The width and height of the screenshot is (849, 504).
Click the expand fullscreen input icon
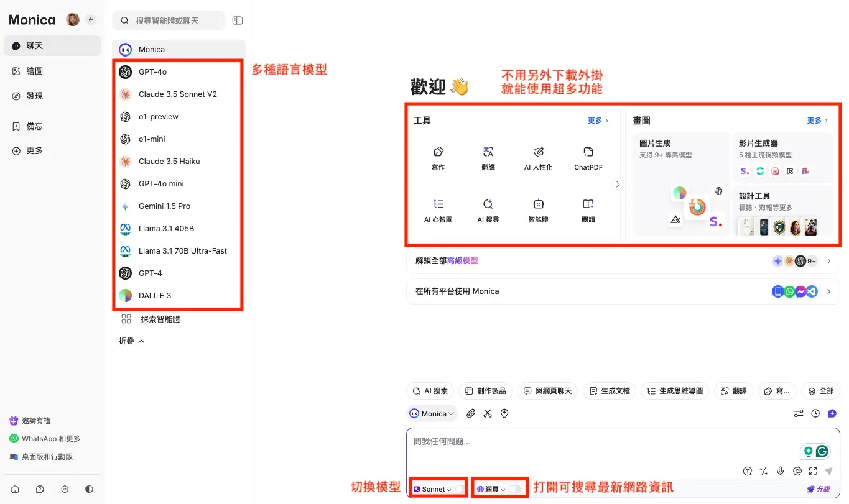tap(813, 471)
